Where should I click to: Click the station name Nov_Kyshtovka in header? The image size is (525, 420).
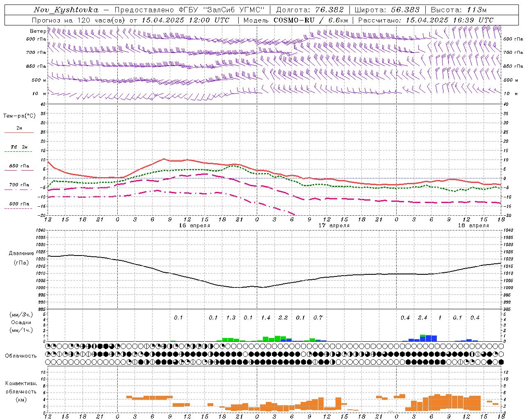[x=66, y=10]
